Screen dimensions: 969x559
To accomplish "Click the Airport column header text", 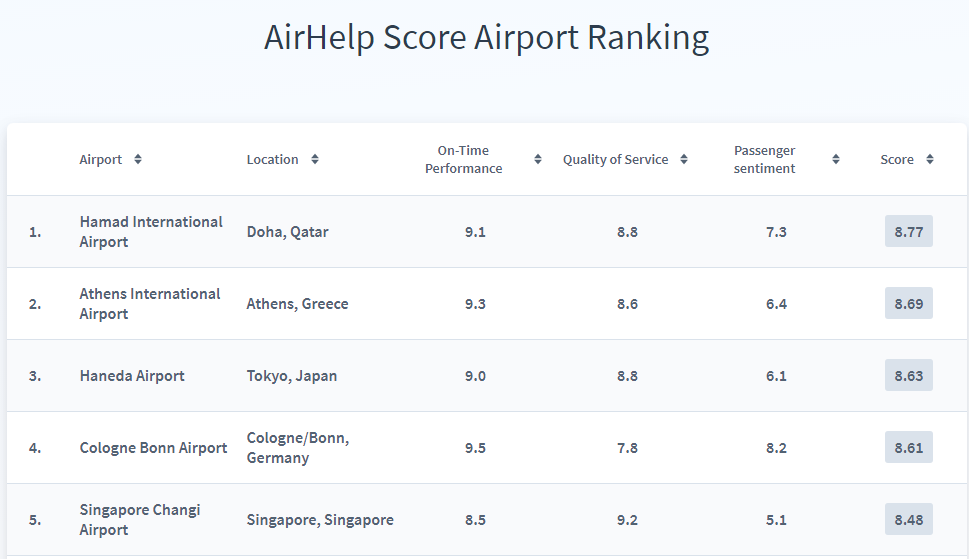I will click(101, 160).
